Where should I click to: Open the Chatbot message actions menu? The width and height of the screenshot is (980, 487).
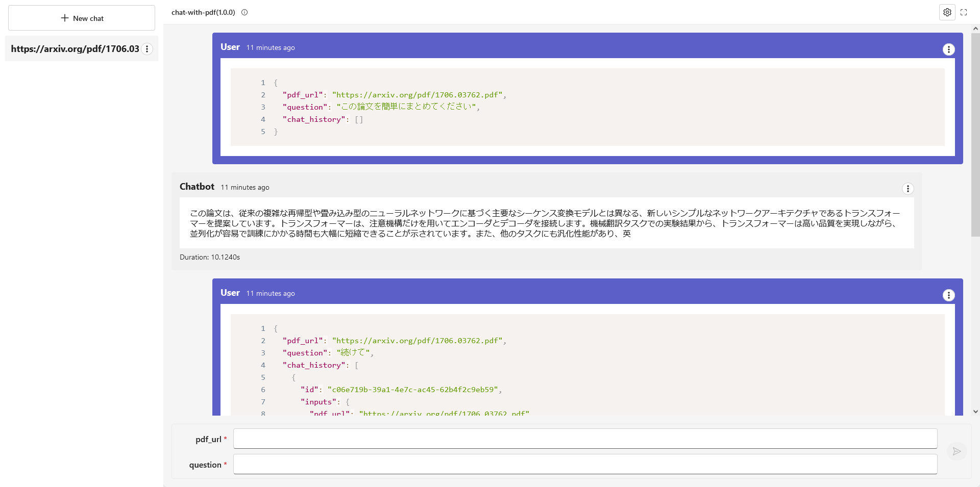pyautogui.click(x=908, y=188)
